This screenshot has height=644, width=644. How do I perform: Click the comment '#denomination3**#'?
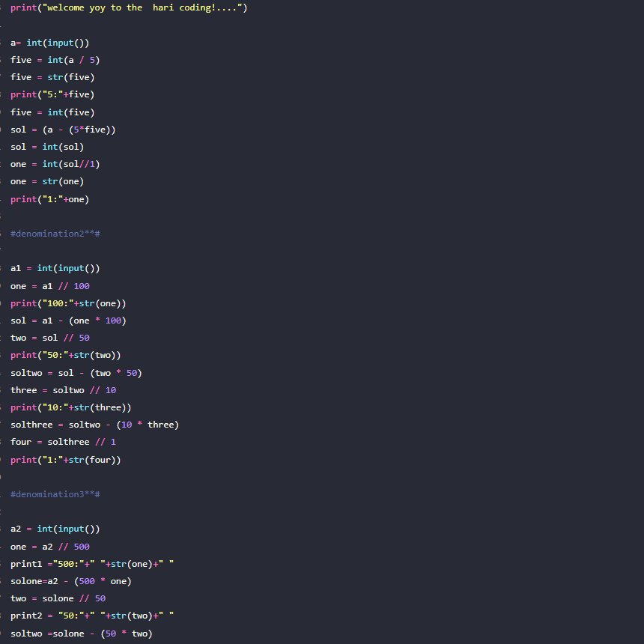point(55,494)
